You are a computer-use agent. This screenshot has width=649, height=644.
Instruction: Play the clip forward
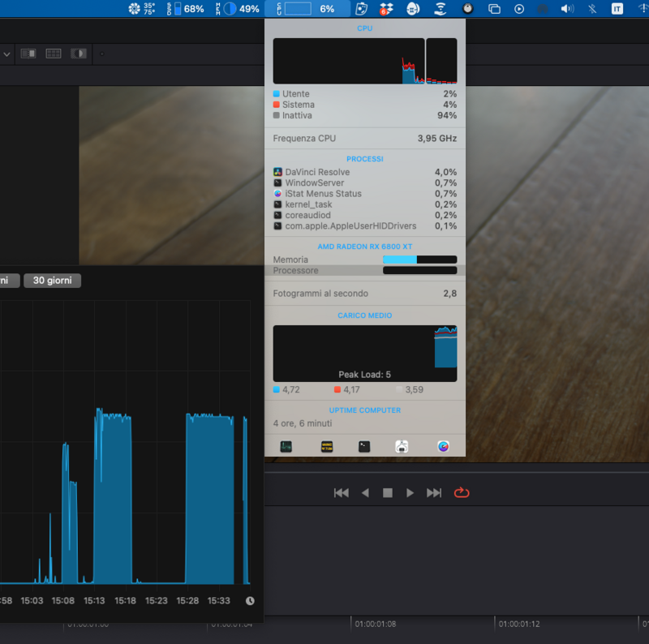coord(410,492)
